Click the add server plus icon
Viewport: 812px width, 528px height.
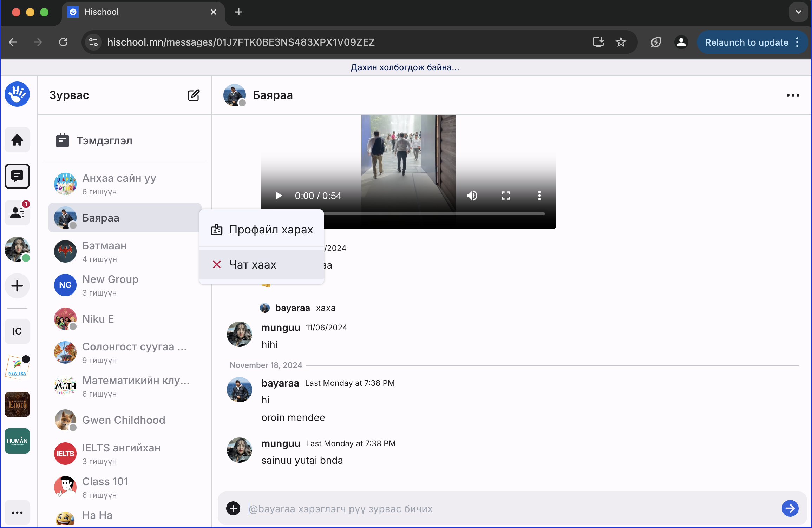17,286
